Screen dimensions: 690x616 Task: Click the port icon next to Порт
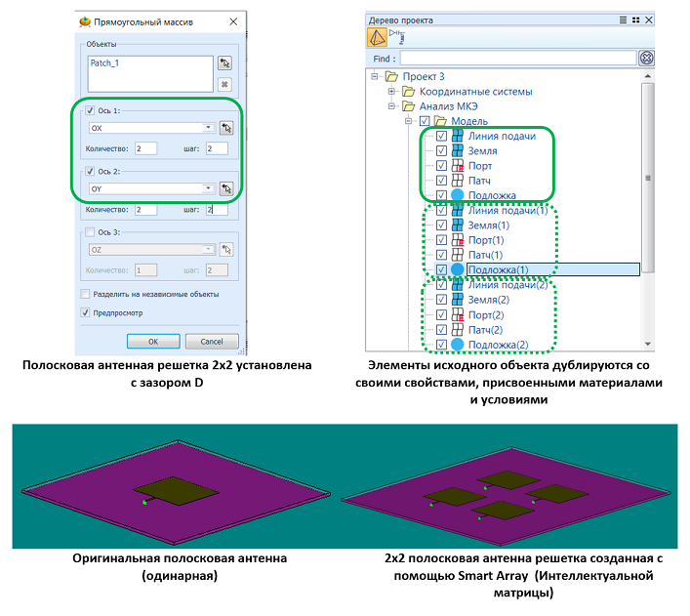tap(458, 166)
